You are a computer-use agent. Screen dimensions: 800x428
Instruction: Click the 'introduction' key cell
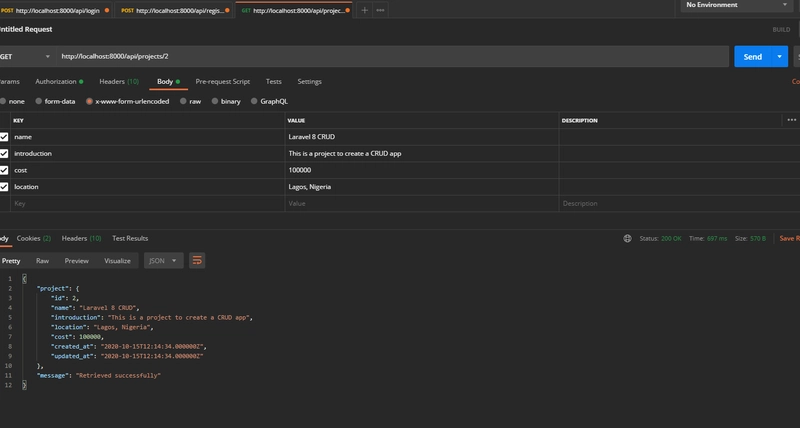click(x=147, y=154)
